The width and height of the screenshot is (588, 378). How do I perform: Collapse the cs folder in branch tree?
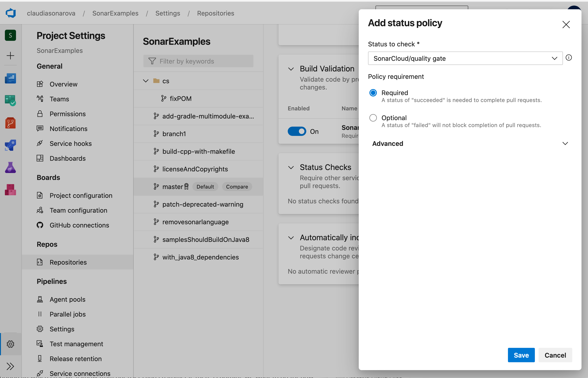coord(146,81)
